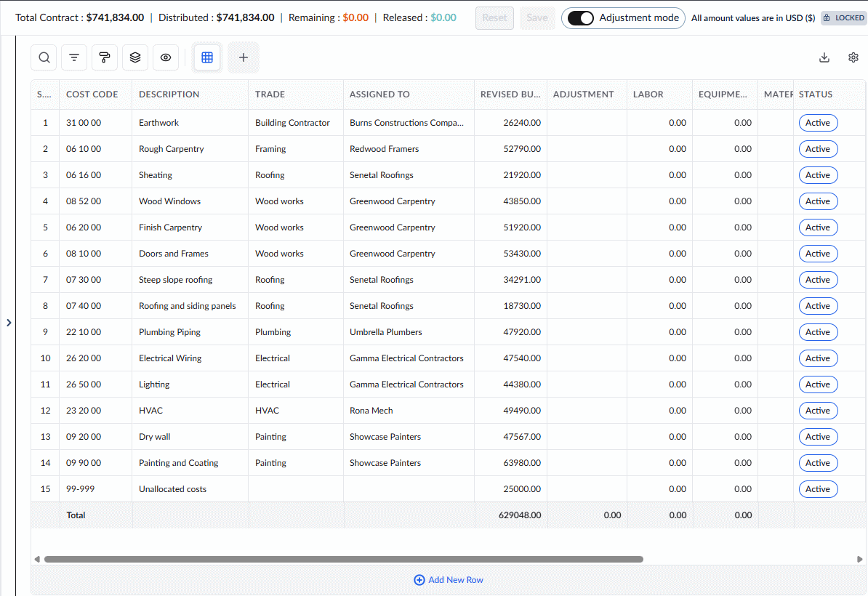Open the Active status for Rough Carpentry
Viewport: 868px width, 596px height.
(x=818, y=149)
